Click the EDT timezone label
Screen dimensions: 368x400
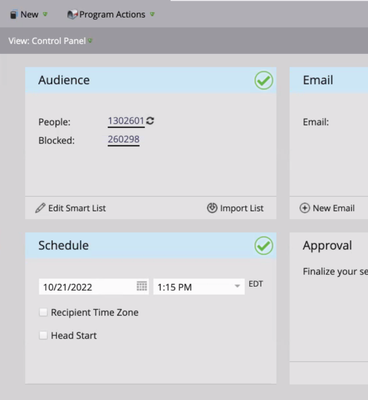[256, 284]
